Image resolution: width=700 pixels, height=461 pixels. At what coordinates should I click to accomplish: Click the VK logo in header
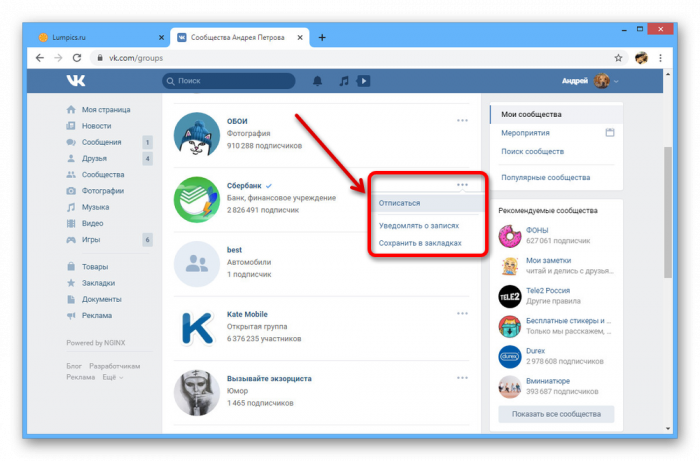pyautogui.click(x=76, y=80)
